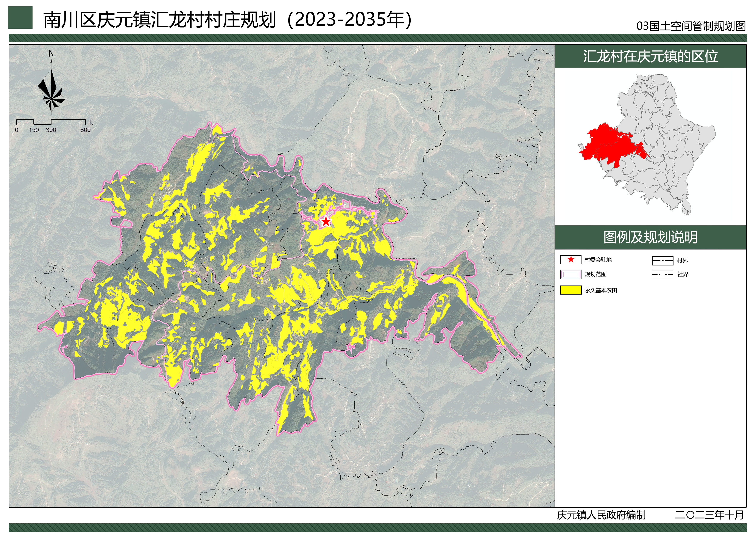Click the 规划范围 legend label

[595, 274]
